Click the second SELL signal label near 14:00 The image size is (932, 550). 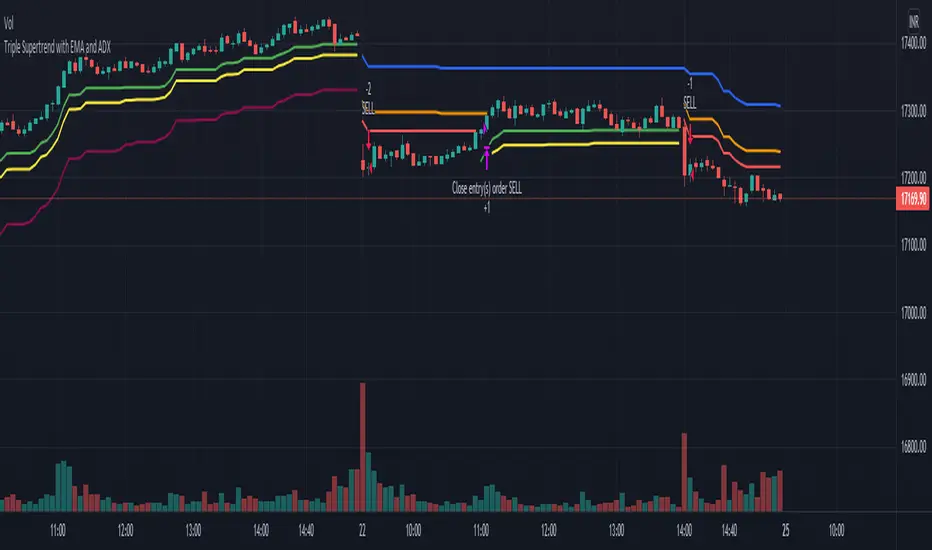(x=691, y=102)
